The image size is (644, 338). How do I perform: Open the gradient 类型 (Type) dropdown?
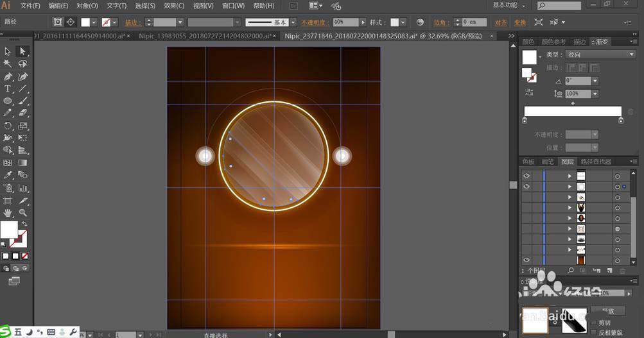[600, 55]
